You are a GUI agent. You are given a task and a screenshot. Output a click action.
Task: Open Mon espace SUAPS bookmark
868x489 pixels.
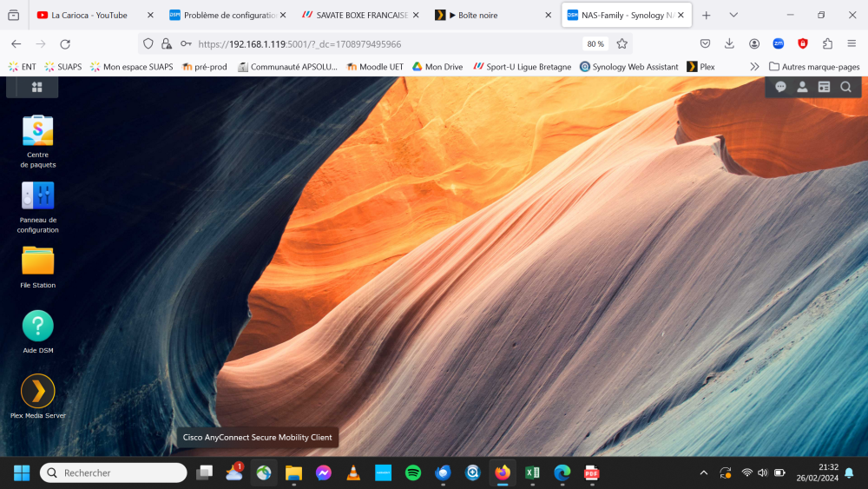132,67
